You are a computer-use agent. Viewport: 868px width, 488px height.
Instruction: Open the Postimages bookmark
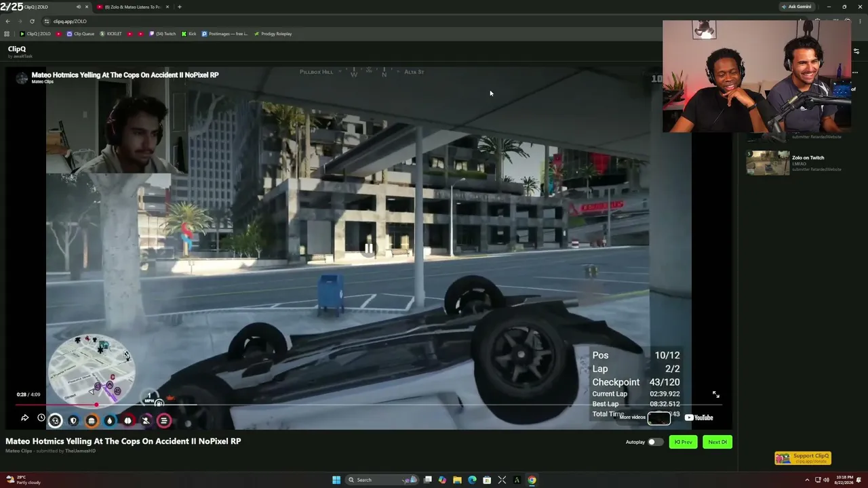pyautogui.click(x=224, y=34)
